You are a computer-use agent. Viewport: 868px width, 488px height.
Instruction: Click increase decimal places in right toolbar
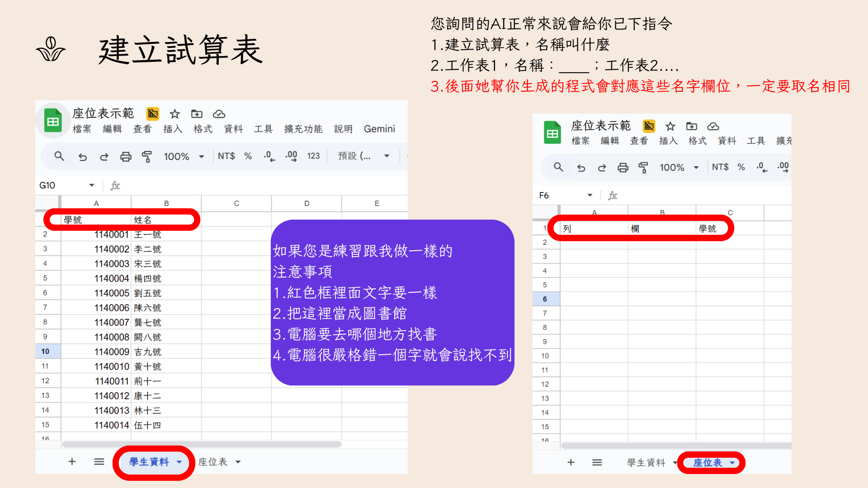pos(783,168)
